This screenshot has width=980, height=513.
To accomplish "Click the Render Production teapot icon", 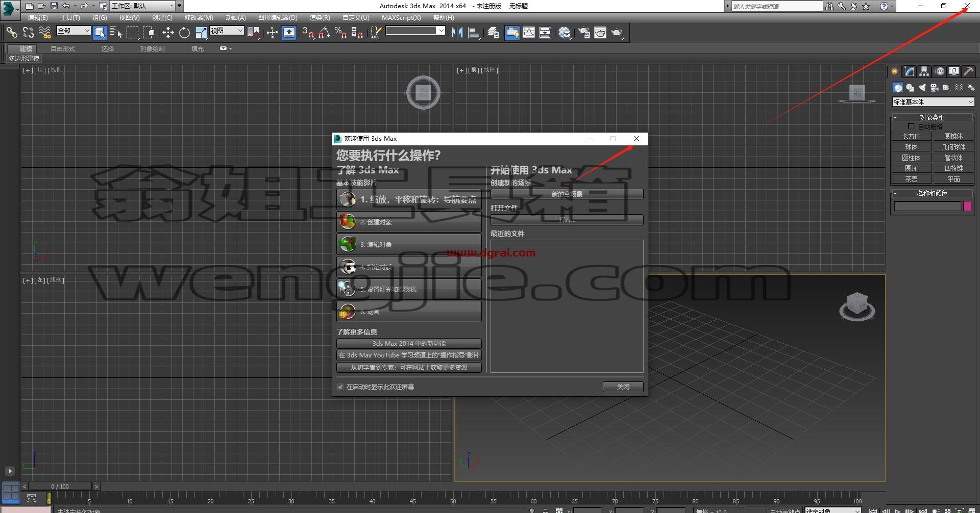I will tap(617, 33).
